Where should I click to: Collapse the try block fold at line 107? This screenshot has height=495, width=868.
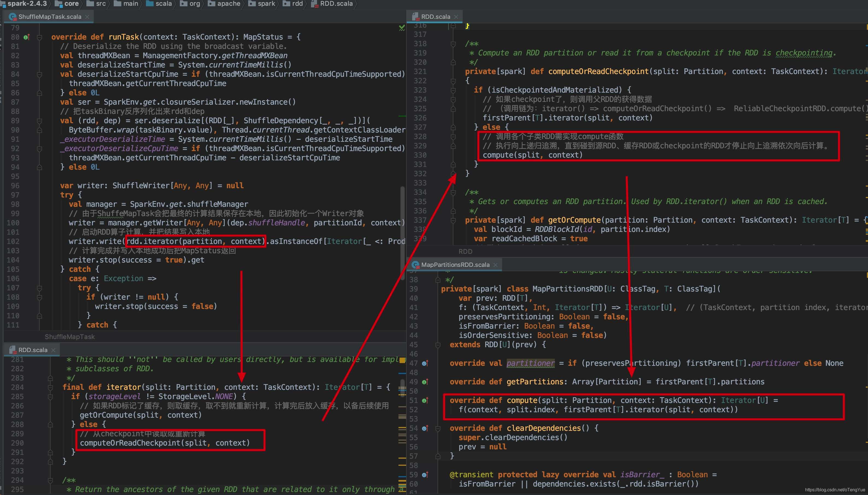[x=39, y=288]
